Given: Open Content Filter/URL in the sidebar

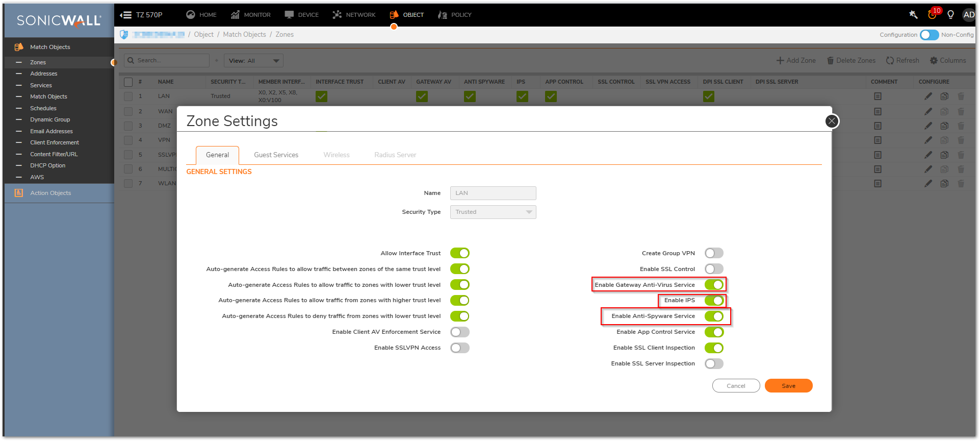Looking at the screenshot, I should (x=54, y=154).
